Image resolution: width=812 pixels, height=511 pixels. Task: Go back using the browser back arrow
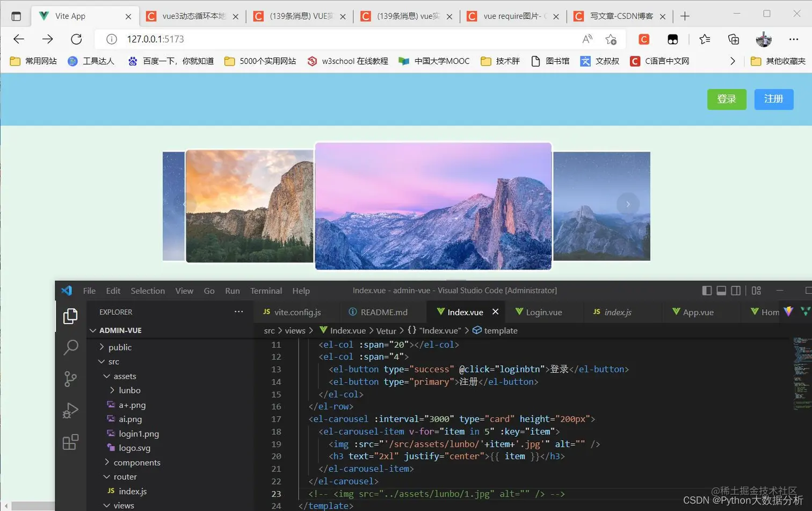pos(19,39)
